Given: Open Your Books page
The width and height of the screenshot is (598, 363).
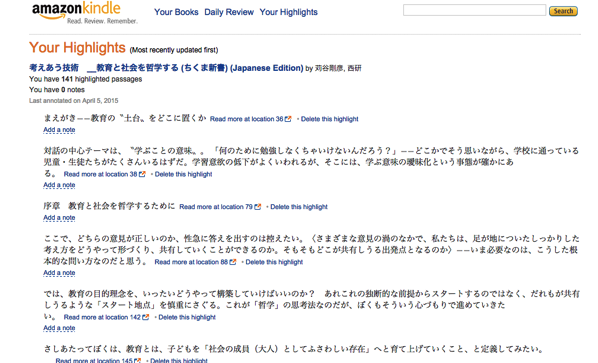Looking at the screenshot, I should (x=176, y=12).
